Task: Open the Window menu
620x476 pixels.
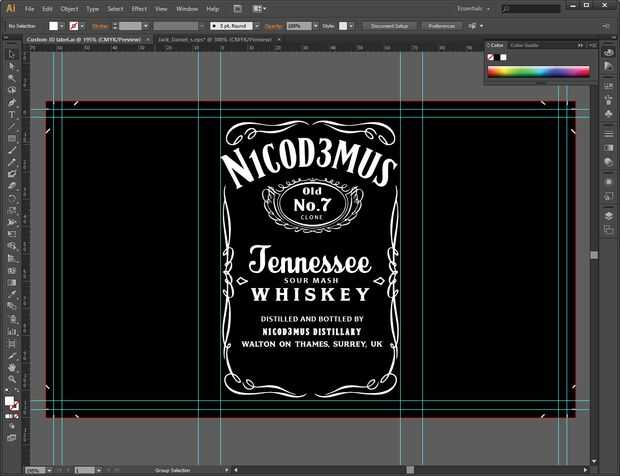Action: click(x=187, y=9)
